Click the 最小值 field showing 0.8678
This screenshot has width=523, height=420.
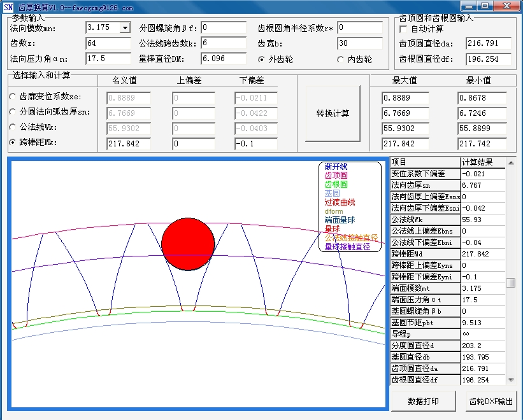tap(482, 98)
